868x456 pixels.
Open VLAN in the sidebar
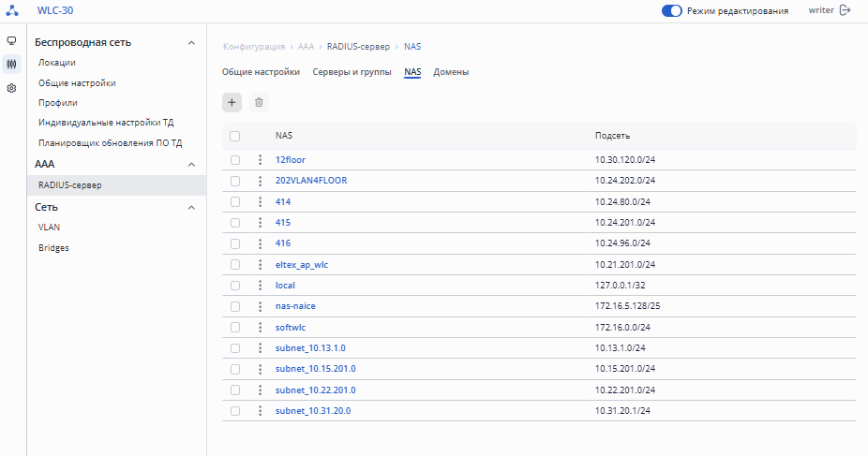[x=49, y=227]
